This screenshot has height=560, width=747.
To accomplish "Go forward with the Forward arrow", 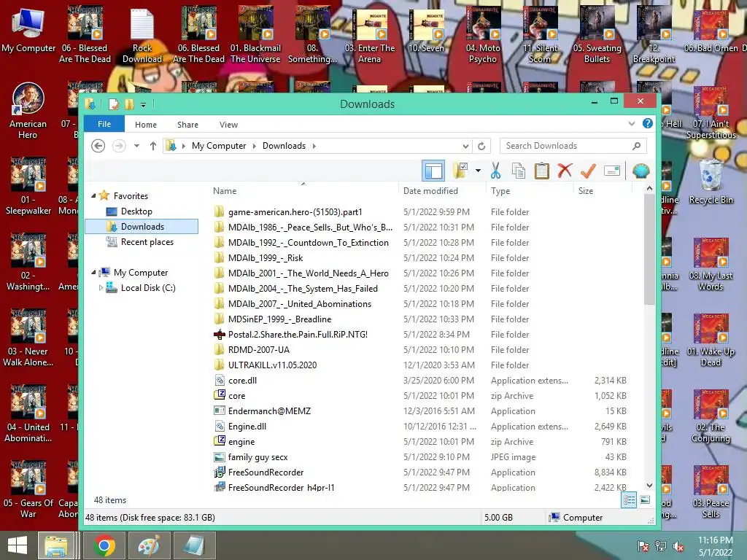I will click(x=119, y=146).
